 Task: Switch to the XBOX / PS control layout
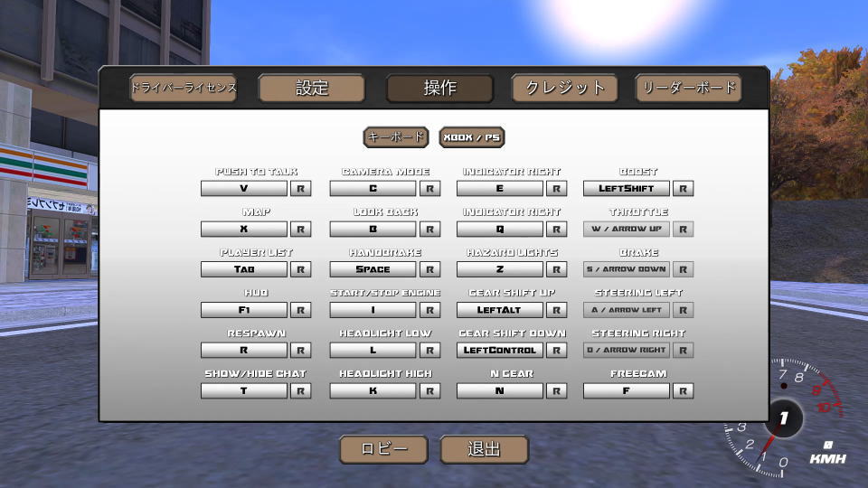(x=472, y=137)
